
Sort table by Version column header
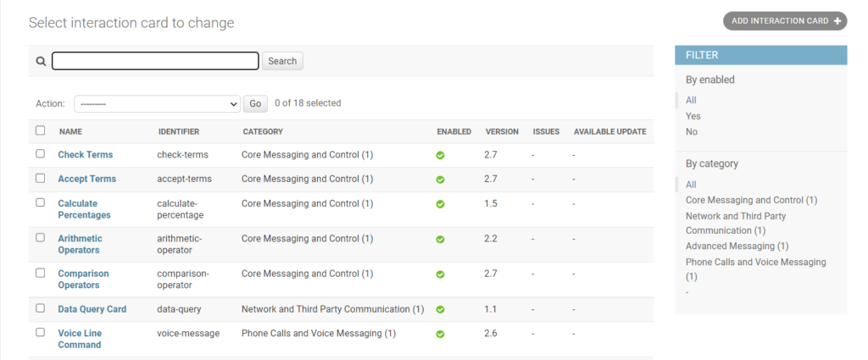(x=502, y=131)
